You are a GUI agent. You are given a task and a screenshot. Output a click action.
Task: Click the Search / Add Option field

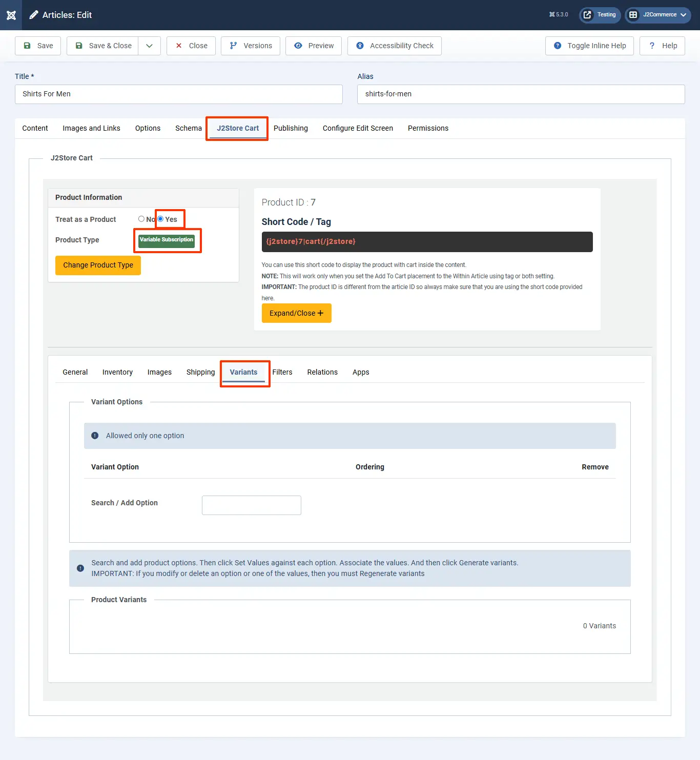click(x=252, y=505)
